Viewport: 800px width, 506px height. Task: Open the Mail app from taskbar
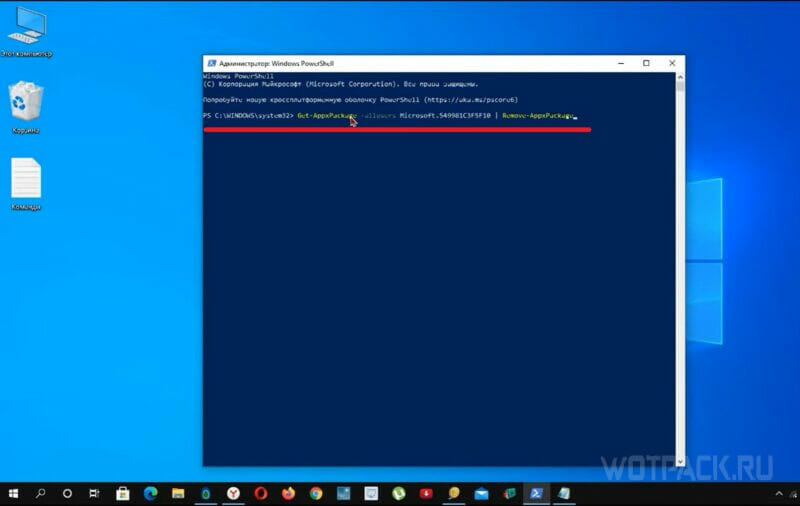[481, 493]
